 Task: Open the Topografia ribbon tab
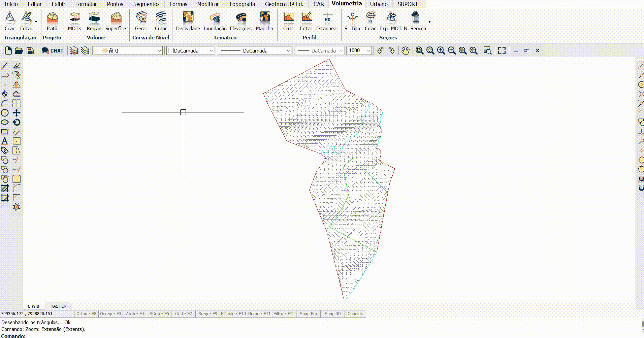(242, 4)
